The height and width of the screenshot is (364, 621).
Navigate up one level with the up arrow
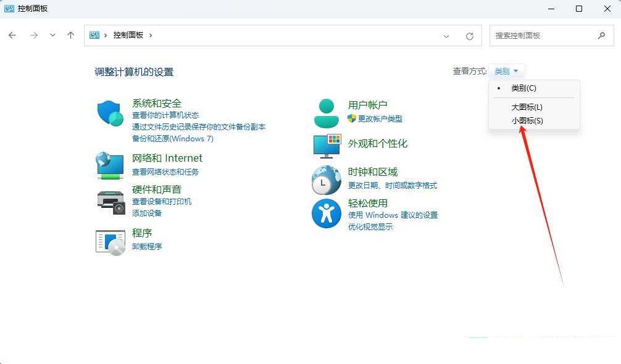(70, 35)
